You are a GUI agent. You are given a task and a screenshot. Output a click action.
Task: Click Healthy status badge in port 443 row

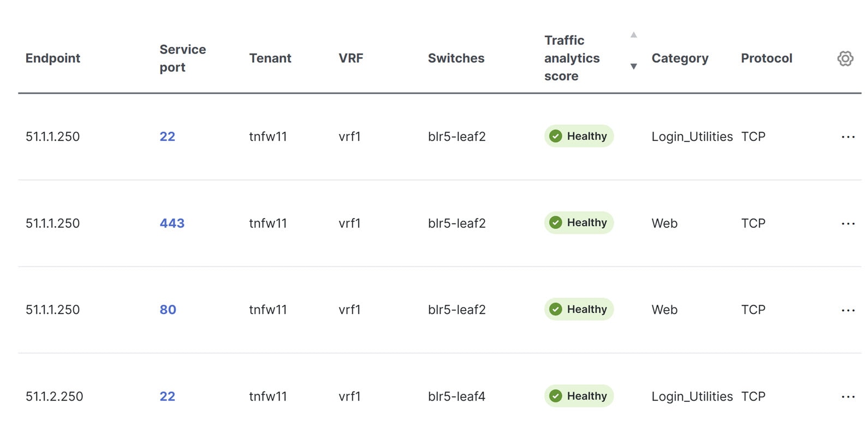(579, 223)
